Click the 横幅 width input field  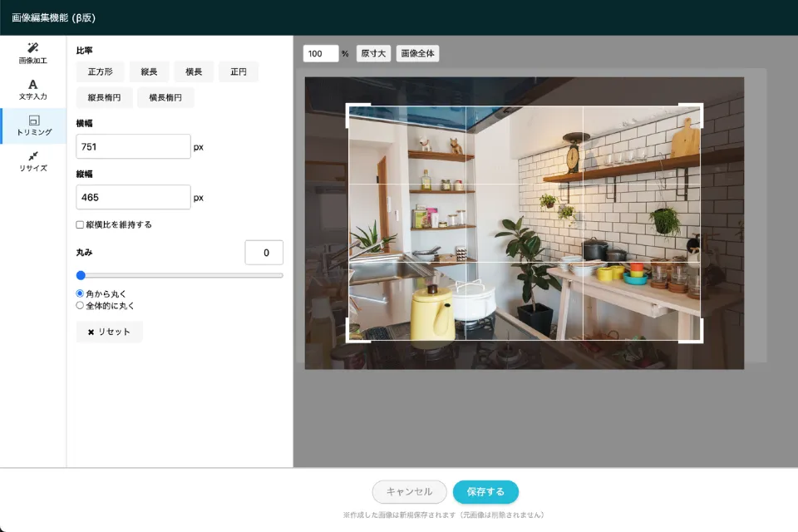(133, 147)
